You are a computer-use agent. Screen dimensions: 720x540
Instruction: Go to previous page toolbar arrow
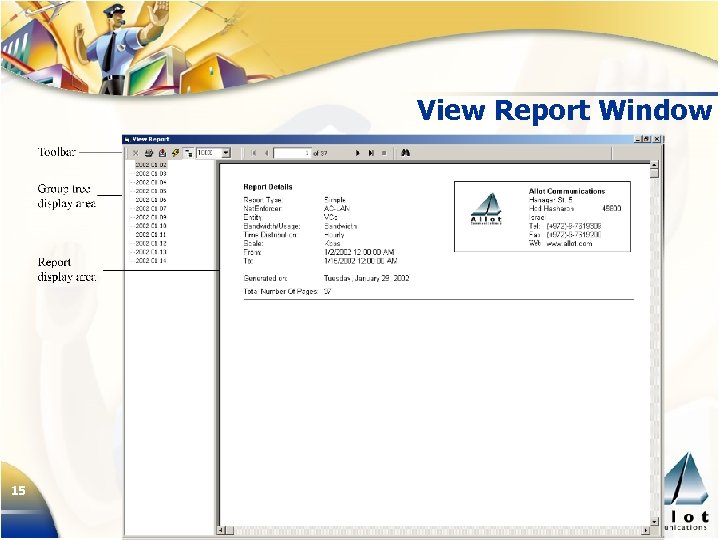coord(266,153)
